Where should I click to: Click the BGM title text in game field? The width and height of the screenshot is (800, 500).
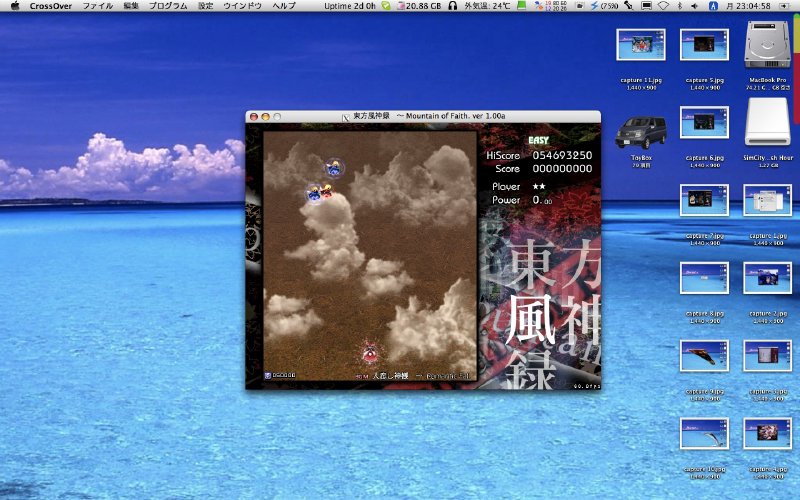pyautogui.click(x=413, y=376)
